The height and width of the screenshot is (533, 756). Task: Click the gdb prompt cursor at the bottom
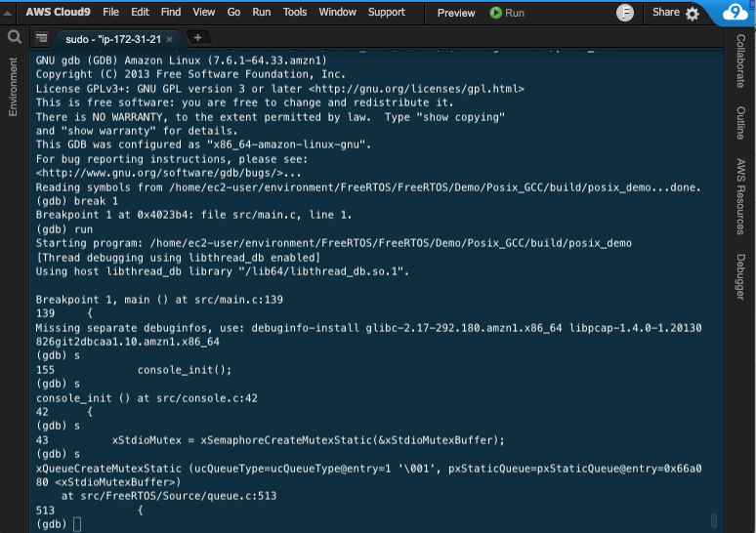[76, 524]
